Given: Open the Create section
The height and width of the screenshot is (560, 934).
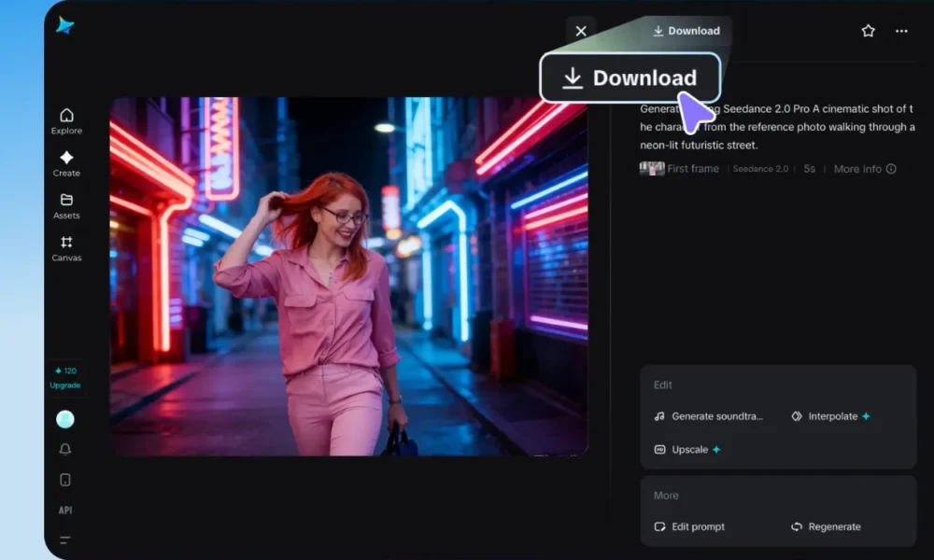Looking at the screenshot, I should point(66,163).
